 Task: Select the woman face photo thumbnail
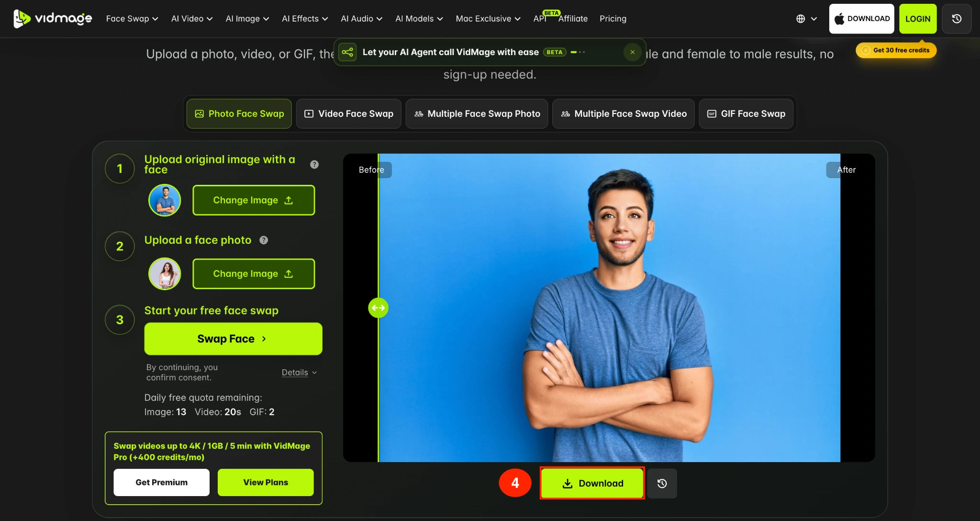[165, 274]
